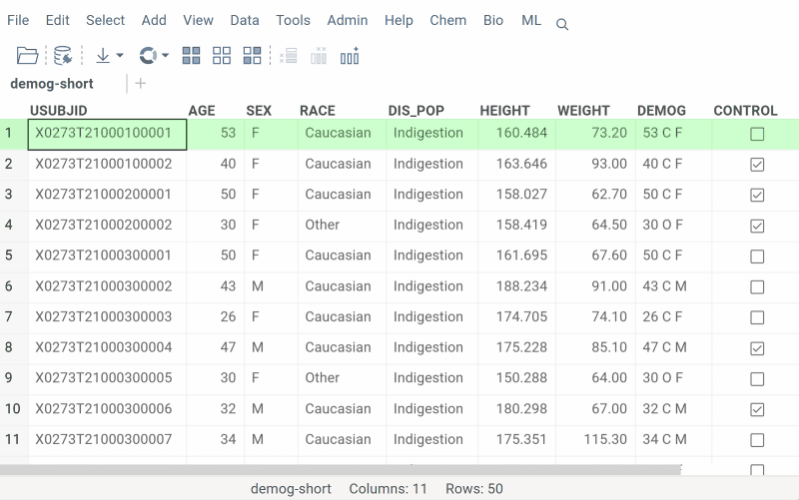Click the search magnifier icon in menu bar
This screenshot has height=500, width=799.
pos(562,24)
